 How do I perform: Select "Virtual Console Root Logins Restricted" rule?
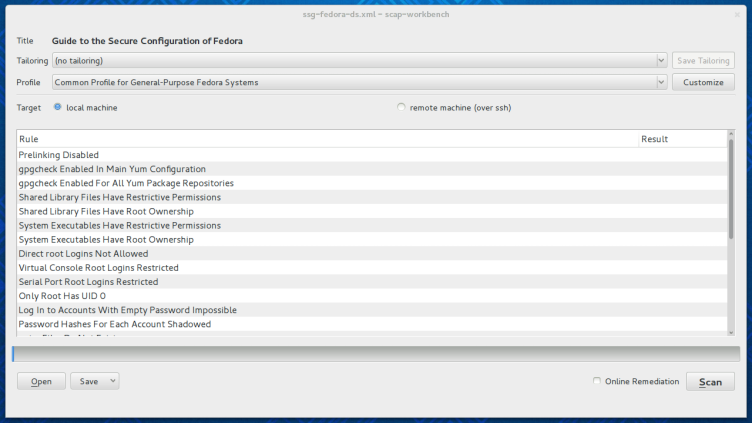372,268
